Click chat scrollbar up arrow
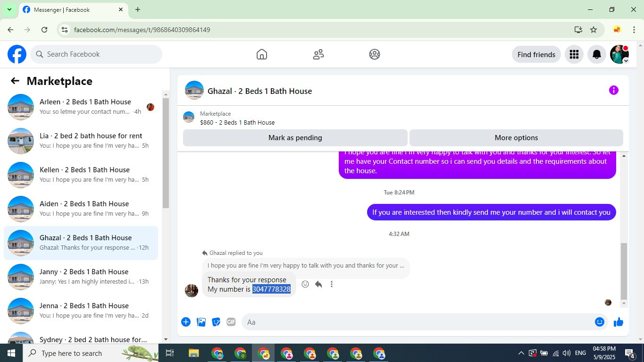This screenshot has width=644, height=362. pyautogui.click(x=624, y=156)
